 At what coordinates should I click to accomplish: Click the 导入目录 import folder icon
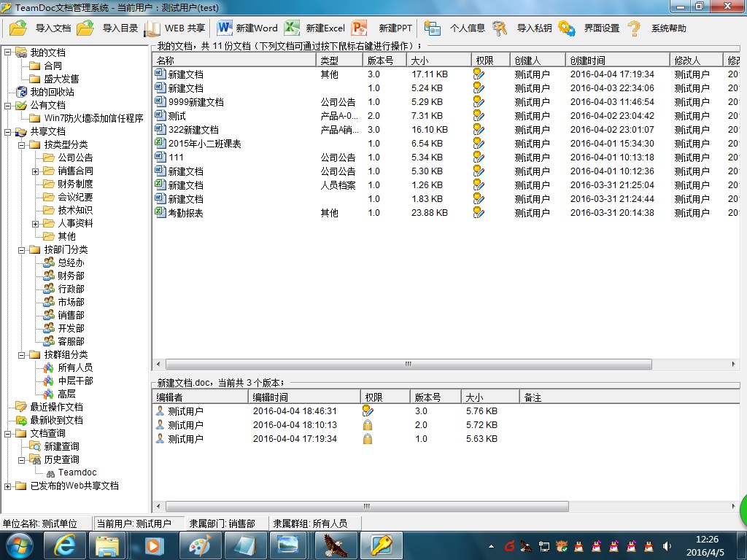85,28
